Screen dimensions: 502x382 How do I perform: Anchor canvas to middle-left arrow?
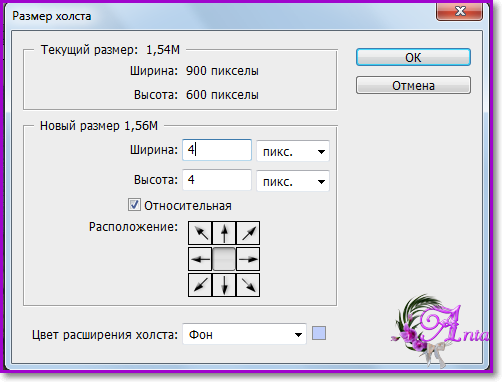(x=200, y=259)
